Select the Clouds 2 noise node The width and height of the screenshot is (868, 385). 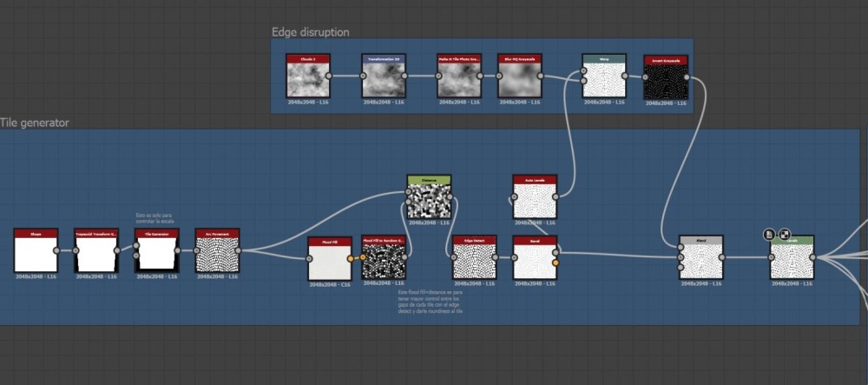coord(308,76)
